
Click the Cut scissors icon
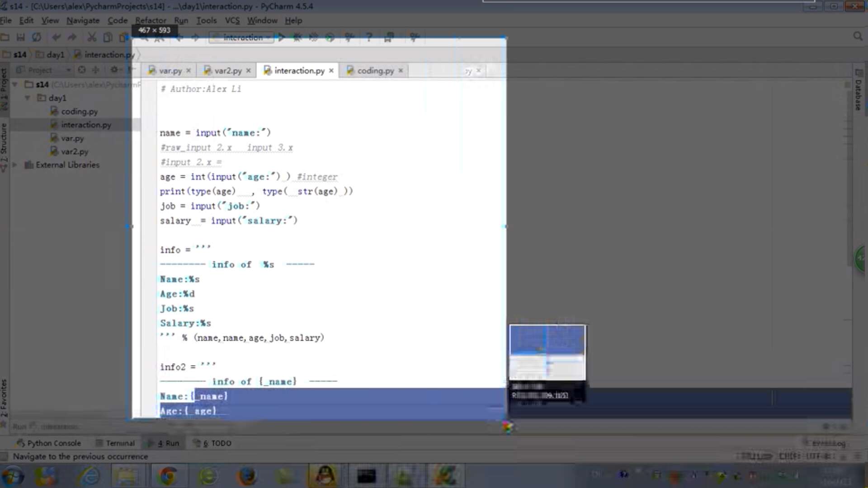coord(92,38)
